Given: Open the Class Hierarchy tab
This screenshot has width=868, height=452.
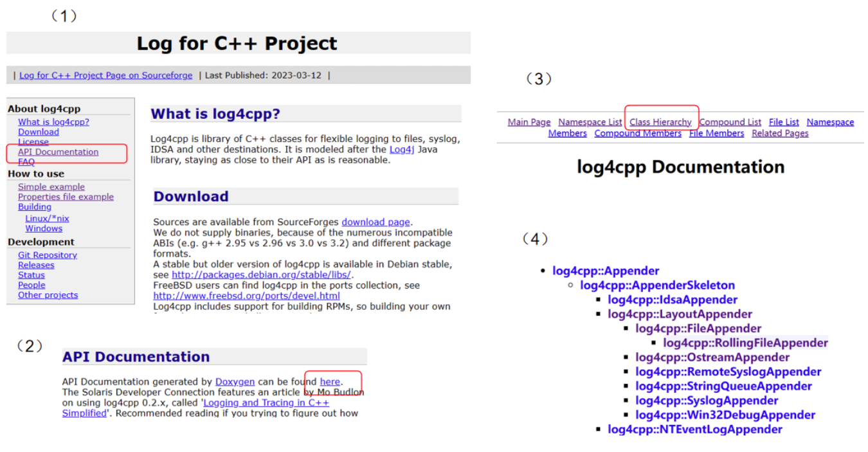Looking at the screenshot, I should pos(661,122).
